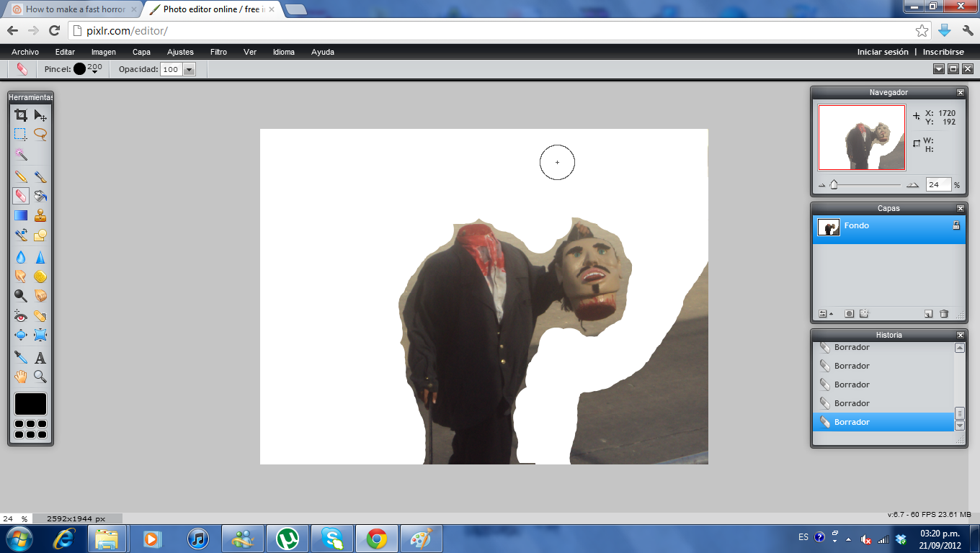Viewport: 980px width, 553px height.
Task: Select the Colorpicker eyedropper tool
Action: 21,357
